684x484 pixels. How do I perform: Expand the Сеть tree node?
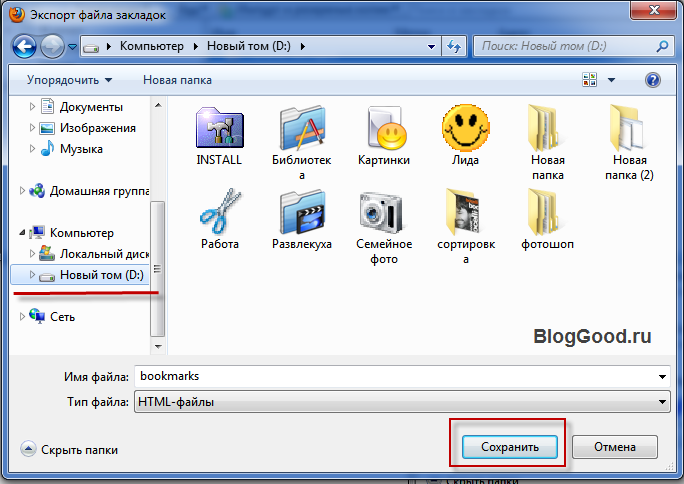22,317
